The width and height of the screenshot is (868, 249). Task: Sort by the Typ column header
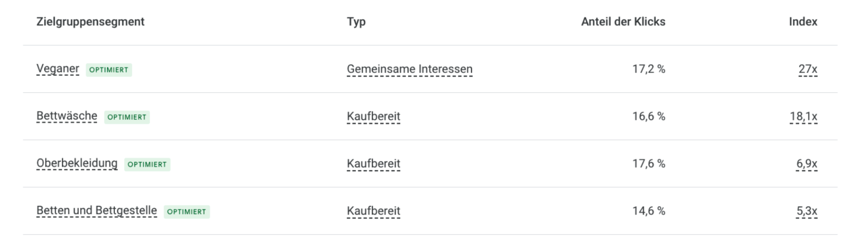(x=356, y=22)
